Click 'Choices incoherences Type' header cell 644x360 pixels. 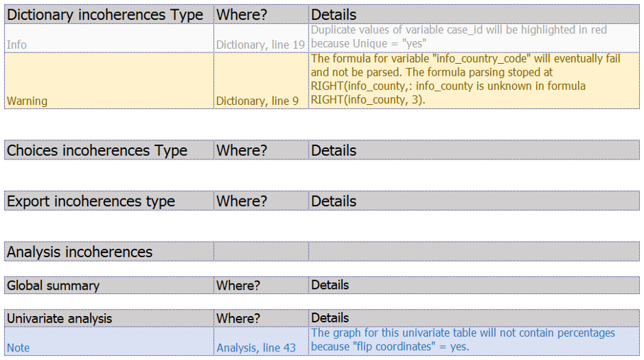click(109, 150)
